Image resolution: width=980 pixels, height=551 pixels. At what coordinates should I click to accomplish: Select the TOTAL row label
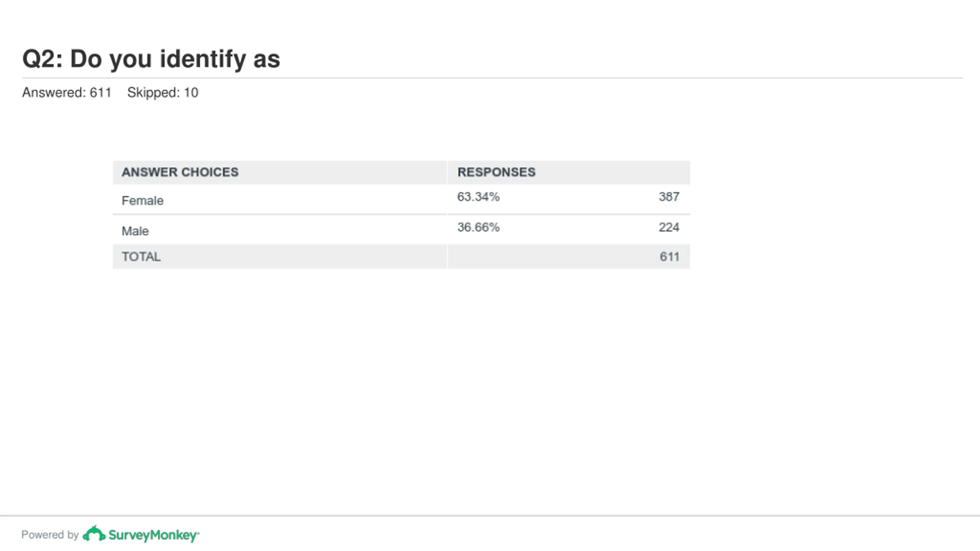click(x=141, y=257)
